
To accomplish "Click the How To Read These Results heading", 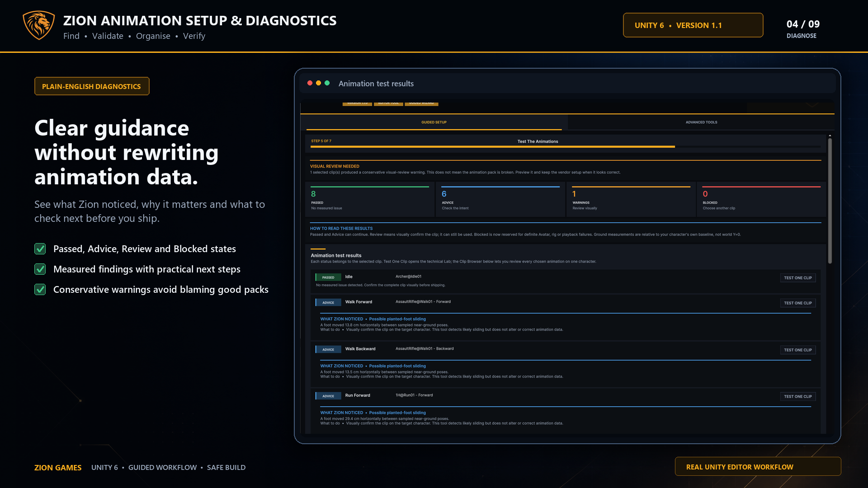I will [x=341, y=229].
